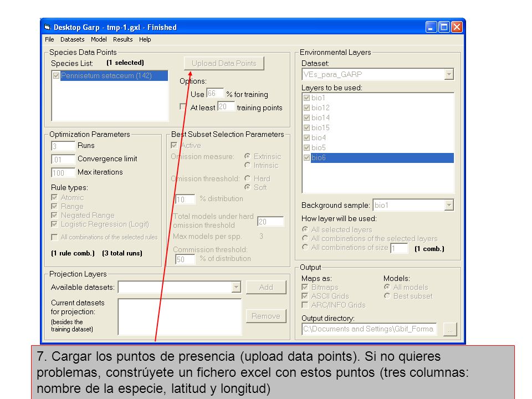Select Pennisetum setaceum (142) in species list

[x=114, y=76]
